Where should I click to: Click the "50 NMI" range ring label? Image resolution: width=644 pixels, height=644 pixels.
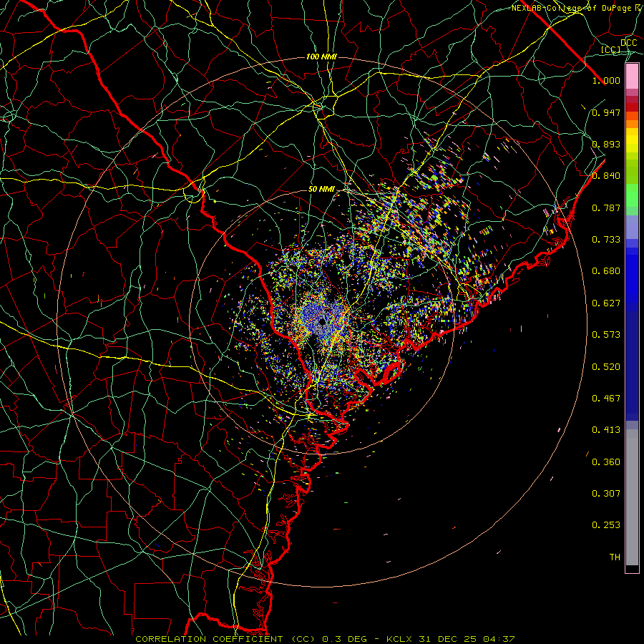(321, 190)
